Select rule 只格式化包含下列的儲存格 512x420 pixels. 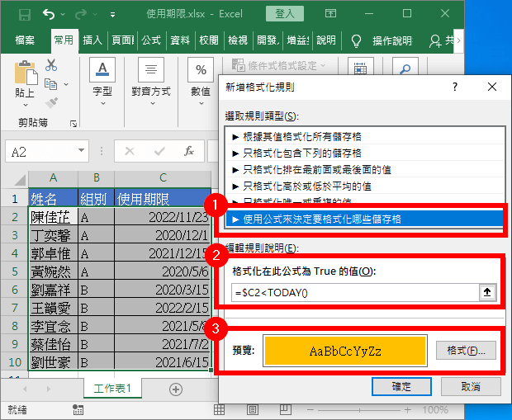[365, 153]
